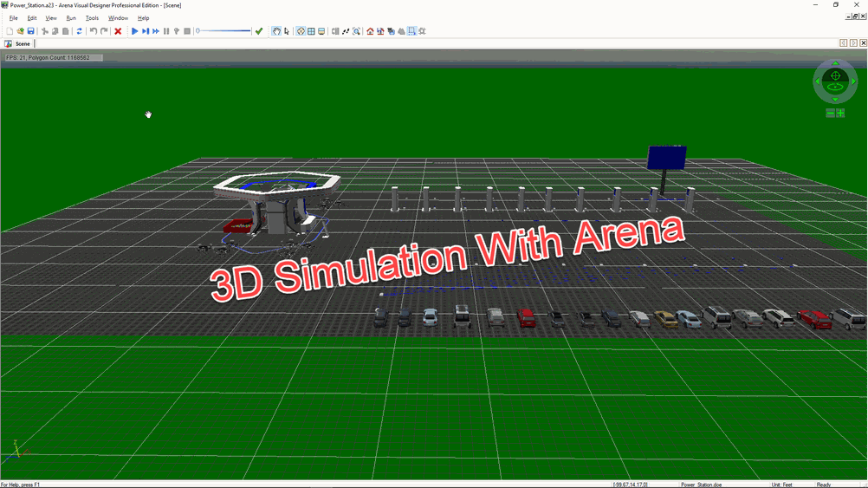
Task: Click the panel layout icon after sky toggle
Action: [335, 31]
